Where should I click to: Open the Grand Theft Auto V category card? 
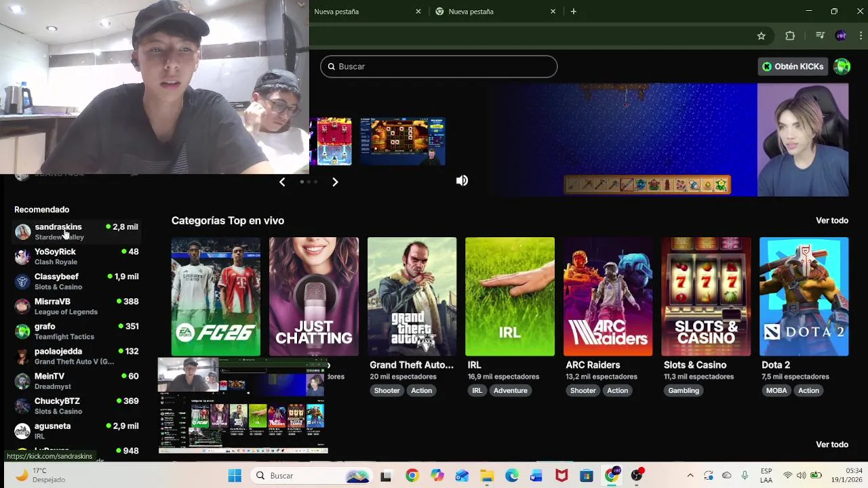pos(412,296)
